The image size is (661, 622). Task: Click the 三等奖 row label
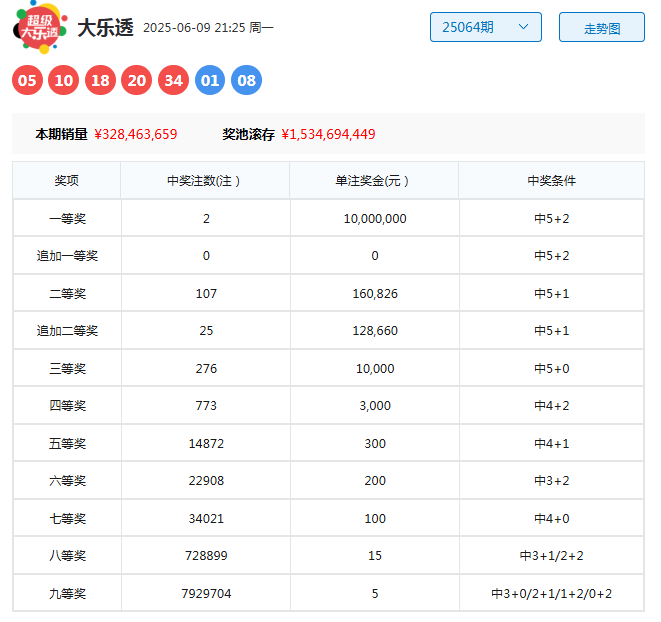pyautogui.click(x=67, y=369)
